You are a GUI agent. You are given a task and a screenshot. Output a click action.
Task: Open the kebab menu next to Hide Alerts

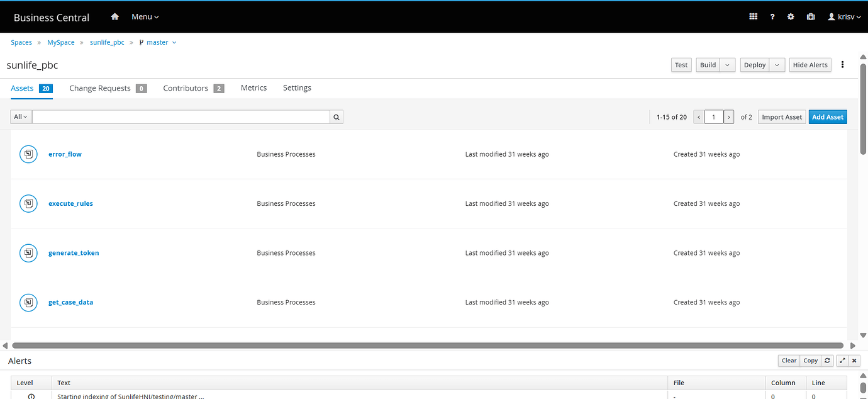(x=842, y=64)
